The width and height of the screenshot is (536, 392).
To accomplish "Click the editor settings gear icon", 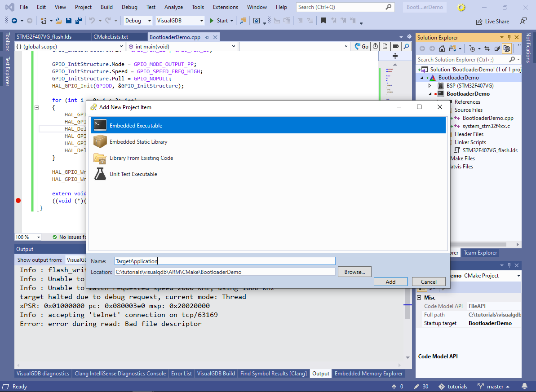I will pos(409,37).
